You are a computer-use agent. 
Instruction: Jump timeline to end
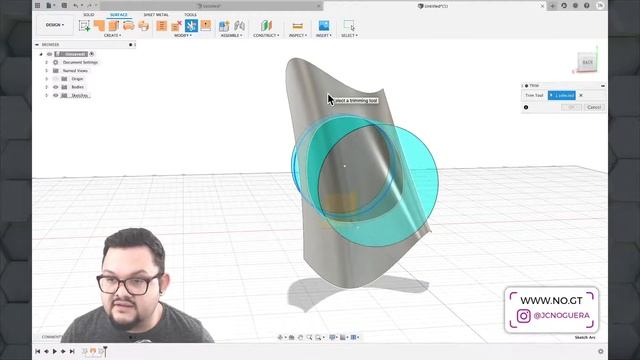(72, 351)
